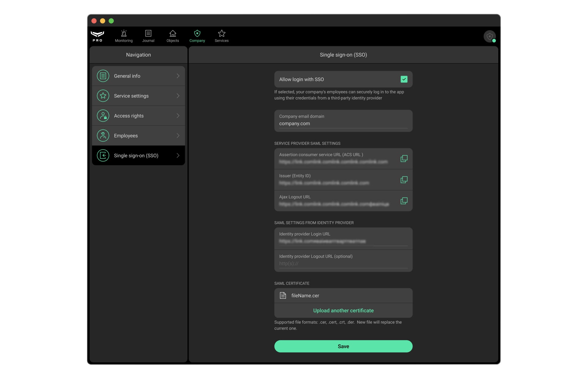The image size is (588, 380).
Task: Click the Company shield icon
Action: pyautogui.click(x=197, y=34)
